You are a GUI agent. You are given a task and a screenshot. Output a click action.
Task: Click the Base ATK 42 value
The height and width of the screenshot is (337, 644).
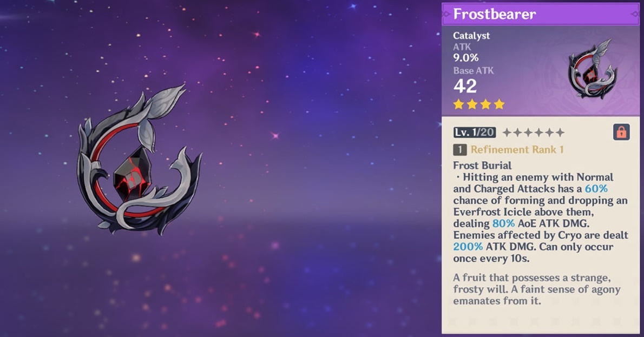coord(465,86)
